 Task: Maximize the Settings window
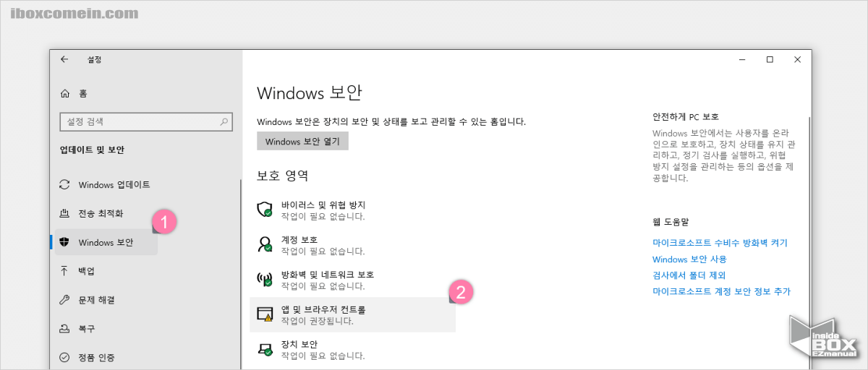770,59
